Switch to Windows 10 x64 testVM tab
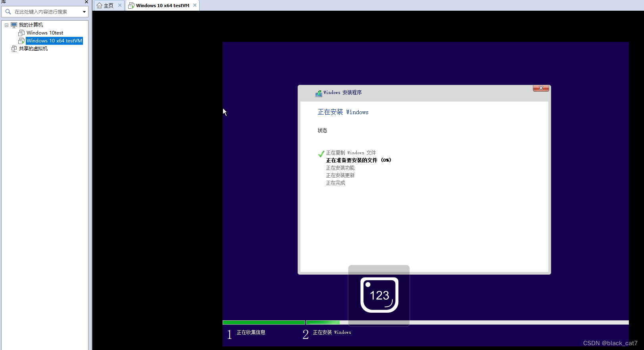Image resolution: width=644 pixels, height=350 pixels. click(x=162, y=6)
